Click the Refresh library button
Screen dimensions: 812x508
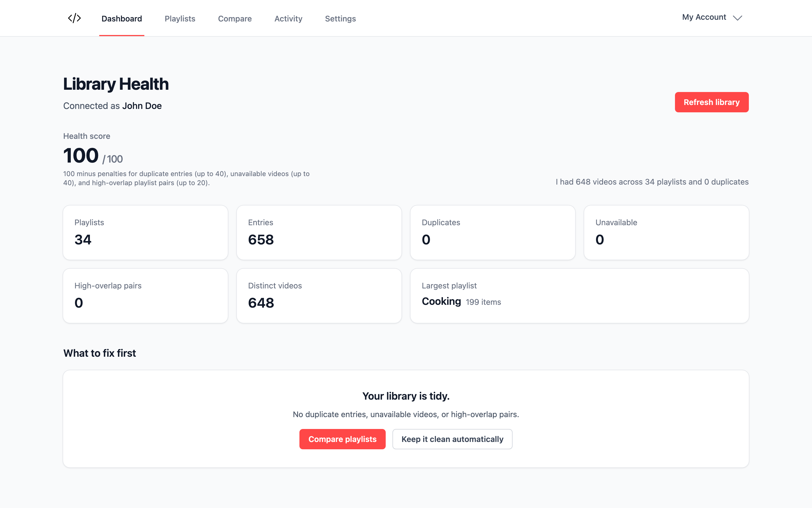[711, 102]
